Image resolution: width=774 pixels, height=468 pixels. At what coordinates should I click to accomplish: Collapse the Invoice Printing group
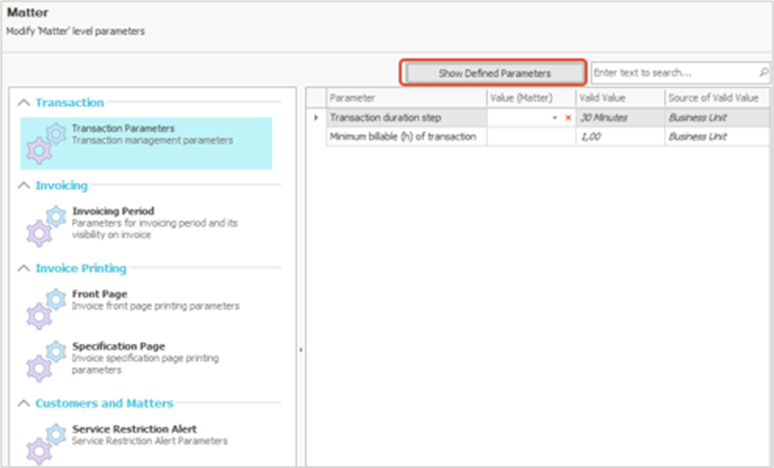(x=24, y=269)
